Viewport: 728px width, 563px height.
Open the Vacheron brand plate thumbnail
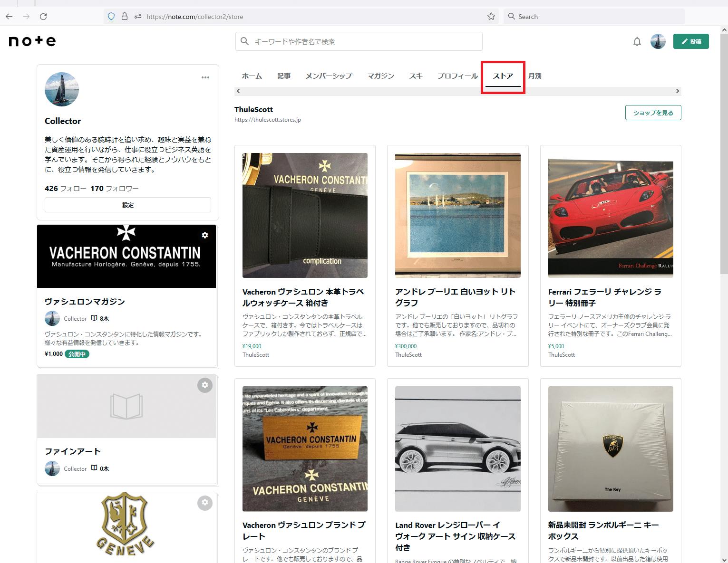pos(305,449)
